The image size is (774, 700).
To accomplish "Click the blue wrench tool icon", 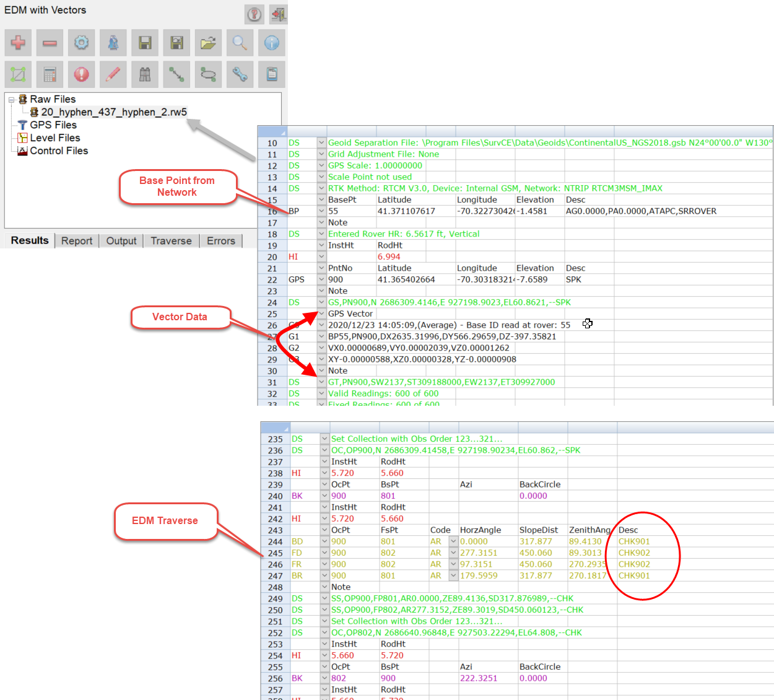I will 240,74.
